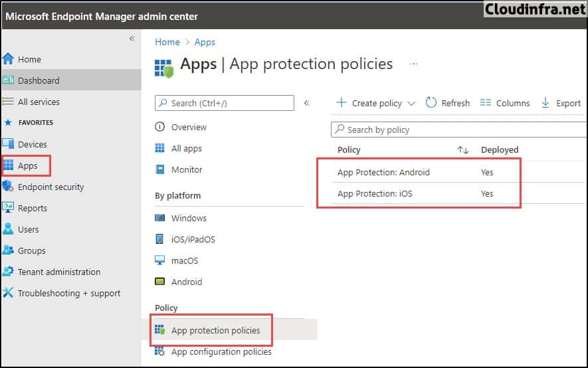This screenshot has height=368, width=588.
Task: Collapse the Apps blade menu
Action: (x=307, y=103)
